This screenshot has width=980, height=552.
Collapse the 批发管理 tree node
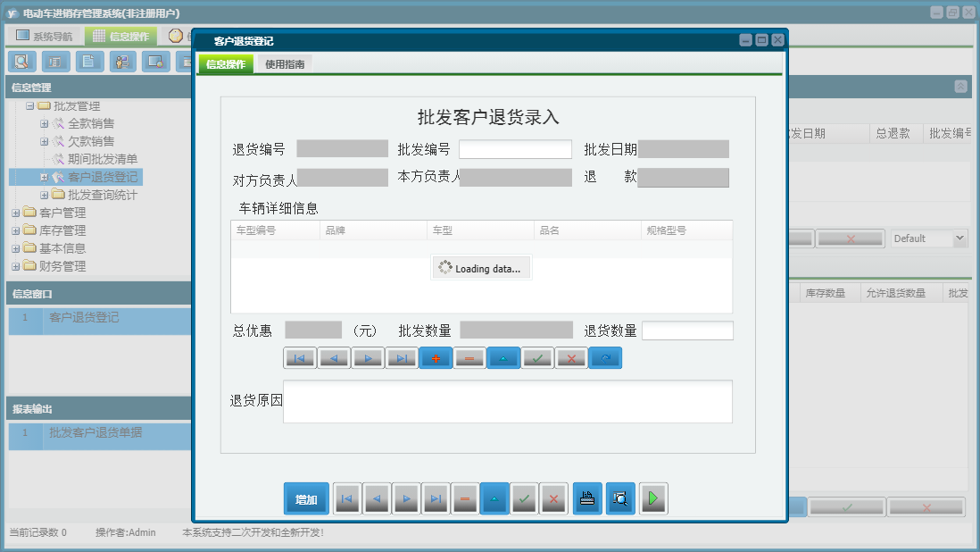pyautogui.click(x=29, y=106)
